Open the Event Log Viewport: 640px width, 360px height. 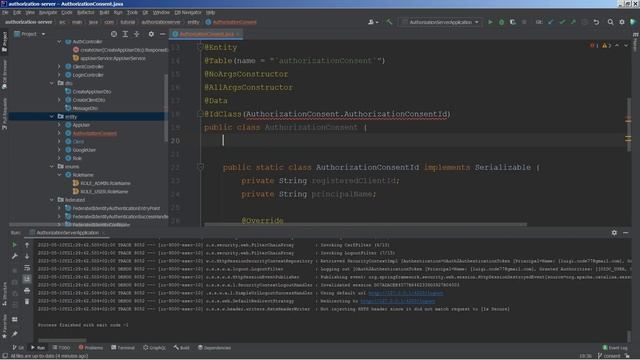(x=615, y=348)
